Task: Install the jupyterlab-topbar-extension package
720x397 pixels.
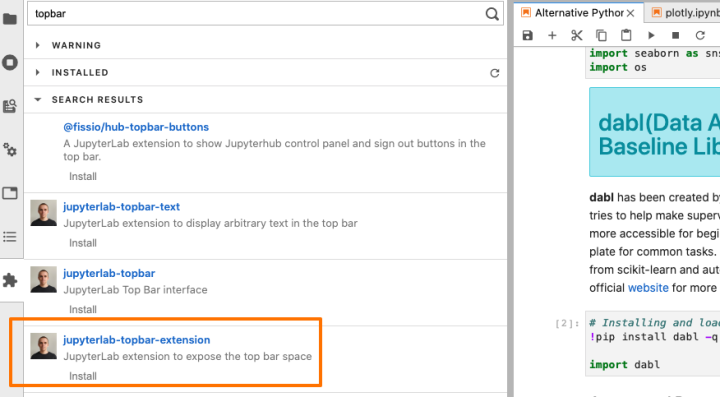Action: coord(83,376)
